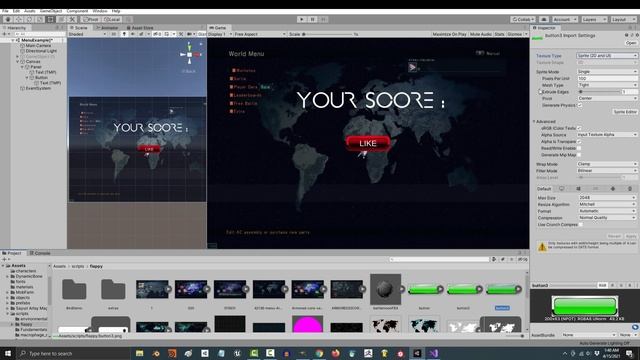
Task: Toggle Maximize On Play
Action: pyautogui.click(x=449, y=34)
